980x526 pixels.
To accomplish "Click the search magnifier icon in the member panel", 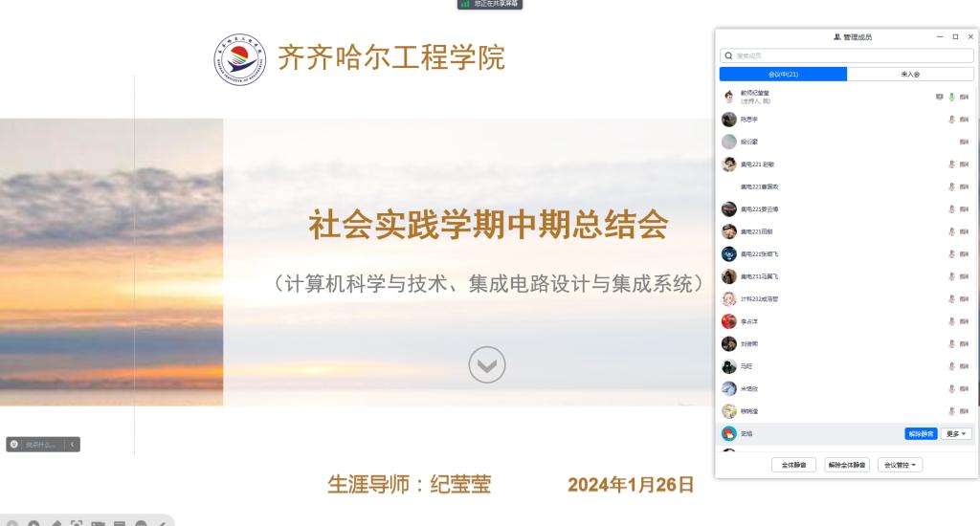I will [728, 55].
